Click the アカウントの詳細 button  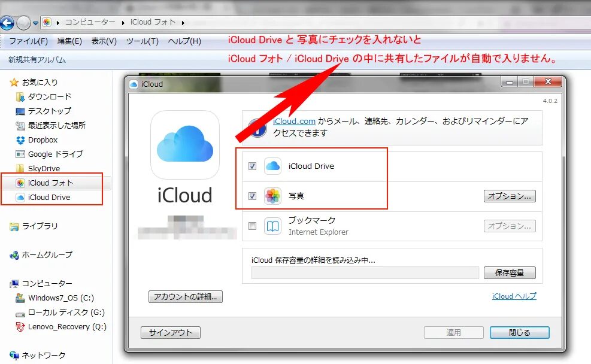click(186, 296)
